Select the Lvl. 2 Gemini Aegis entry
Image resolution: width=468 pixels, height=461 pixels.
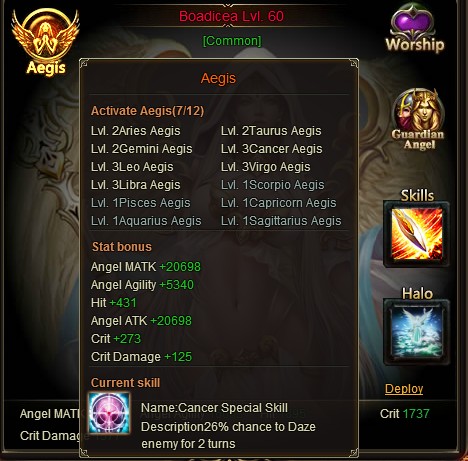coord(142,149)
